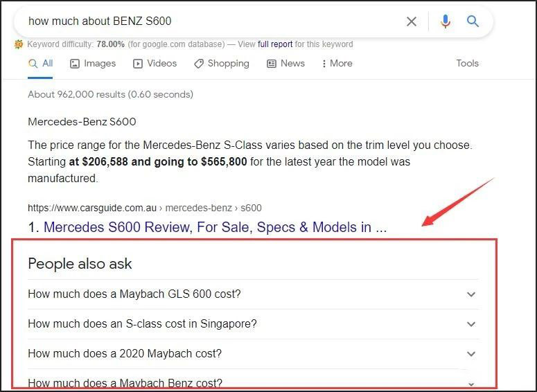Click the keyword difficulty sun icon
This screenshot has height=392, width=537.
click(19, 44)
